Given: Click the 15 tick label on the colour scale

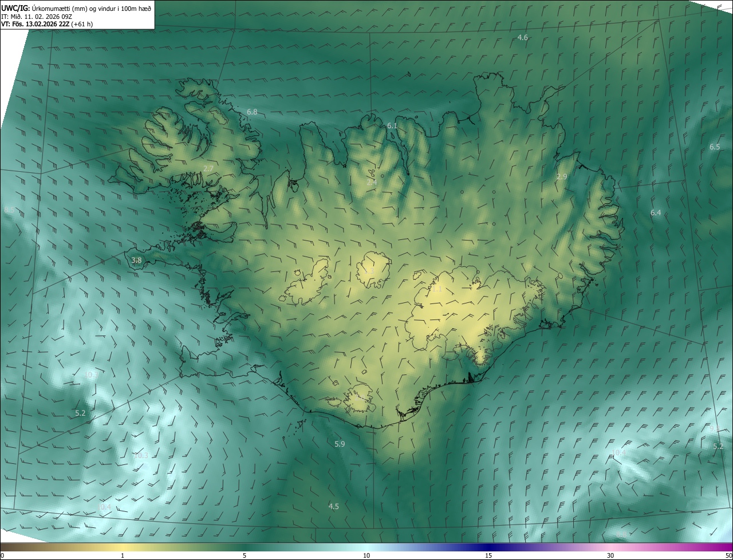Looking at the screenshot, I should (x=488, y=556).
